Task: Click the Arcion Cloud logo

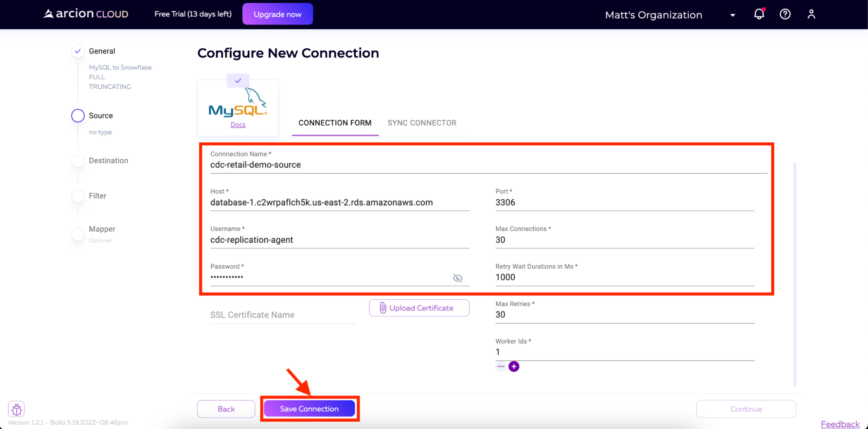Action: 86,14
